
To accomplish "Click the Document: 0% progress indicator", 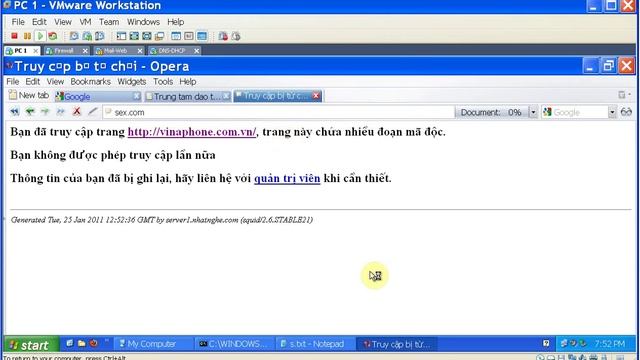I will coord(492,112).
